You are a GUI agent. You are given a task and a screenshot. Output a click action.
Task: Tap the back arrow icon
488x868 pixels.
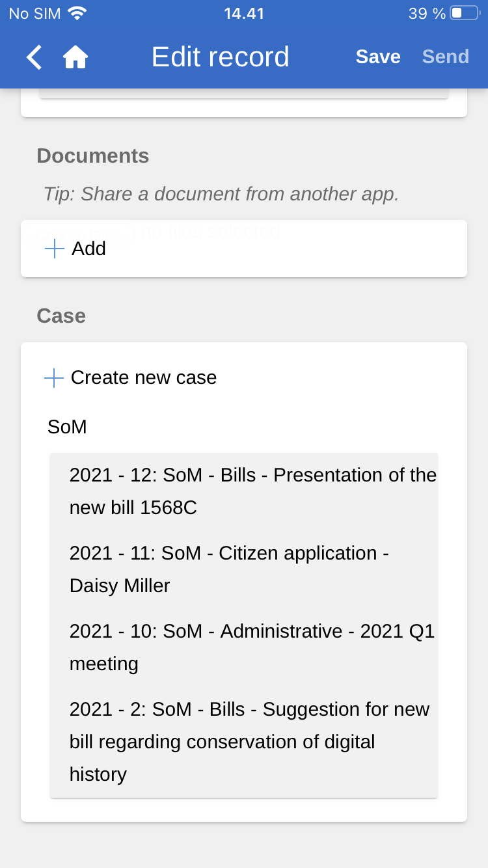click(x=34, y=57)
